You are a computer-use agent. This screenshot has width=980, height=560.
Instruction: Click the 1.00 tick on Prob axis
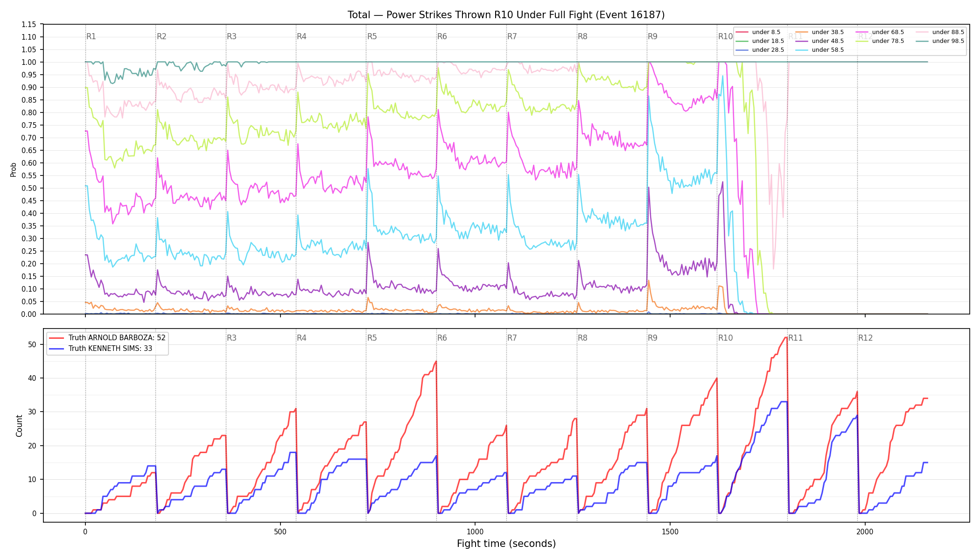click(x=29, y=62)
